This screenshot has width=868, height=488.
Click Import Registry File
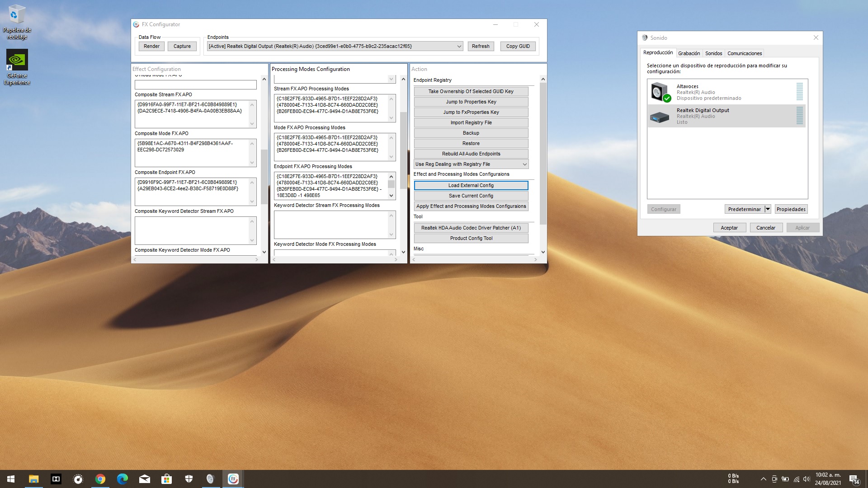(x=471, y=122)
